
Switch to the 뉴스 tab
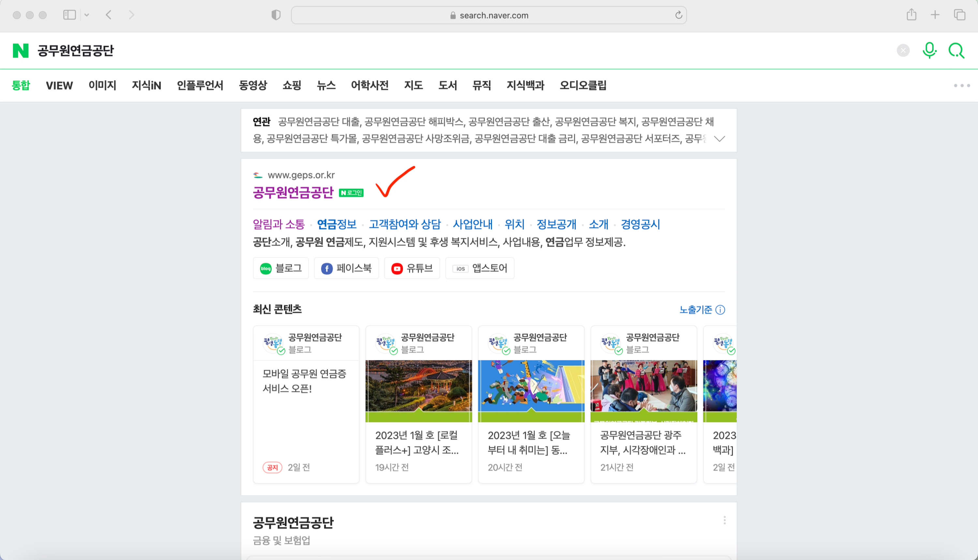(326, 85)
